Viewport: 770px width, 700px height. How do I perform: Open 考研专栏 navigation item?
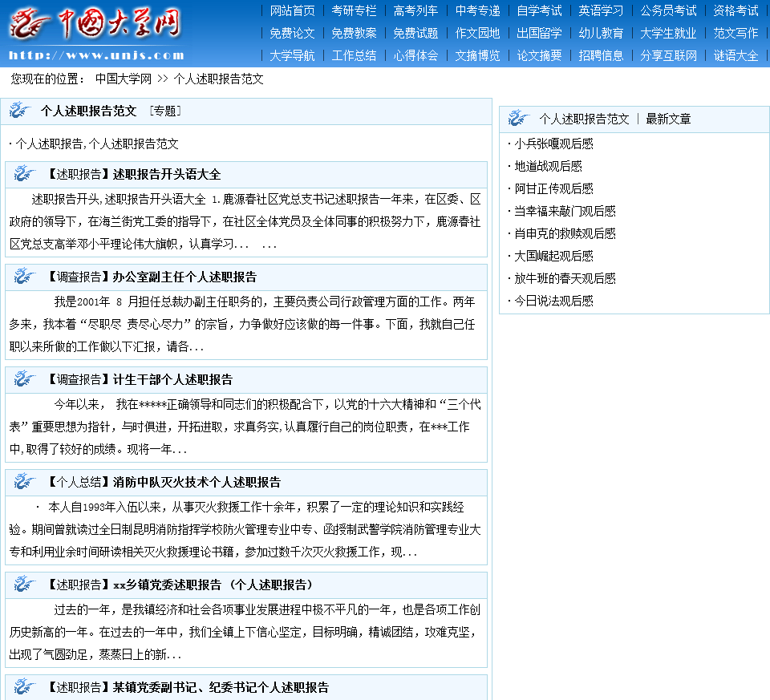pos(354,10)
